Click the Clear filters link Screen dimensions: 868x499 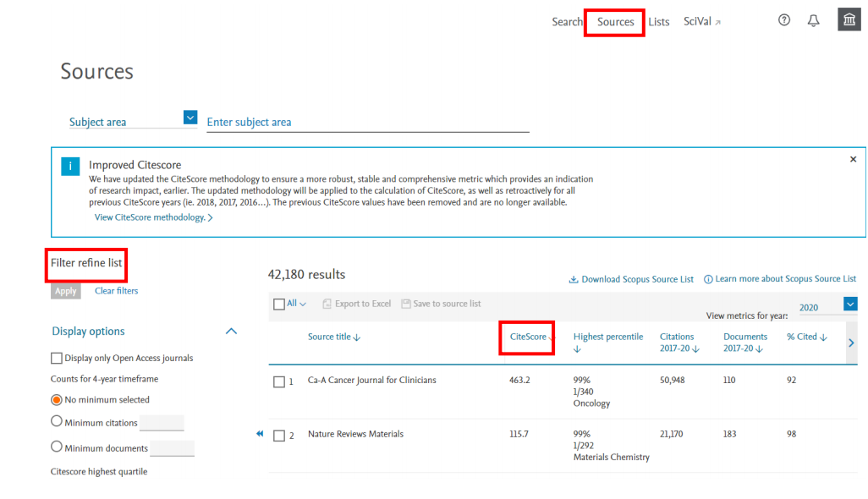coord(117,291)
